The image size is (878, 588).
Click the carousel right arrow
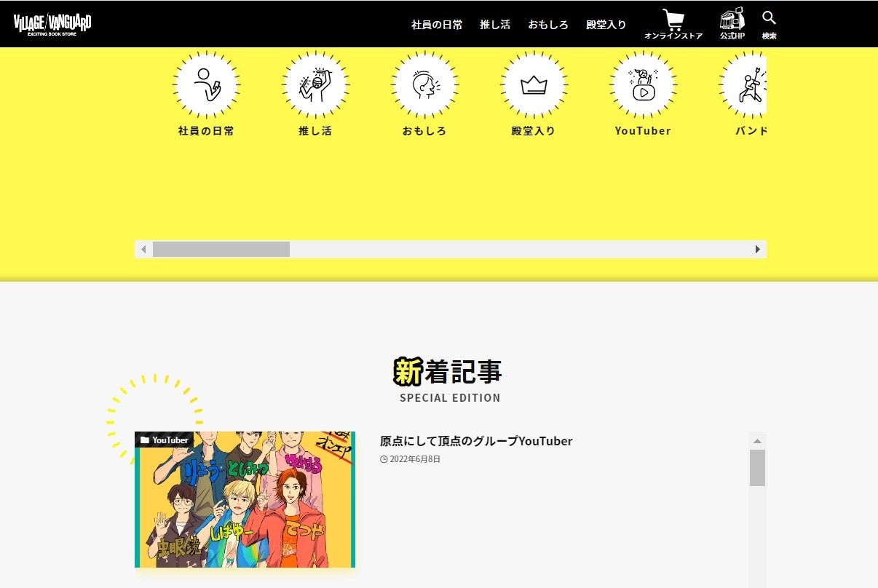click(758, 249)
